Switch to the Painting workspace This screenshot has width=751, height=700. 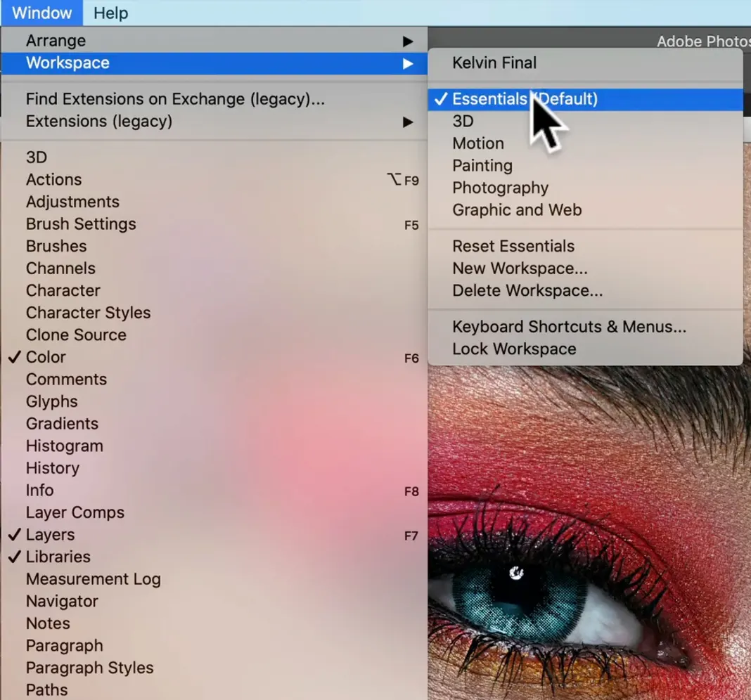click(585, 166)
